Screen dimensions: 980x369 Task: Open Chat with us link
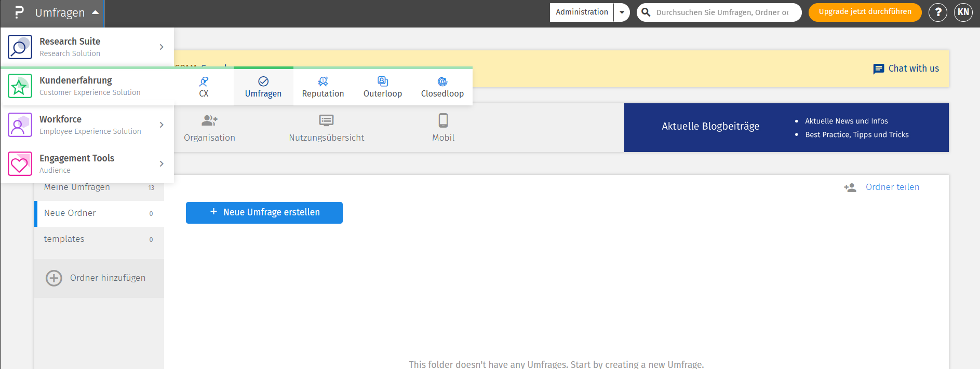(914, 69)
